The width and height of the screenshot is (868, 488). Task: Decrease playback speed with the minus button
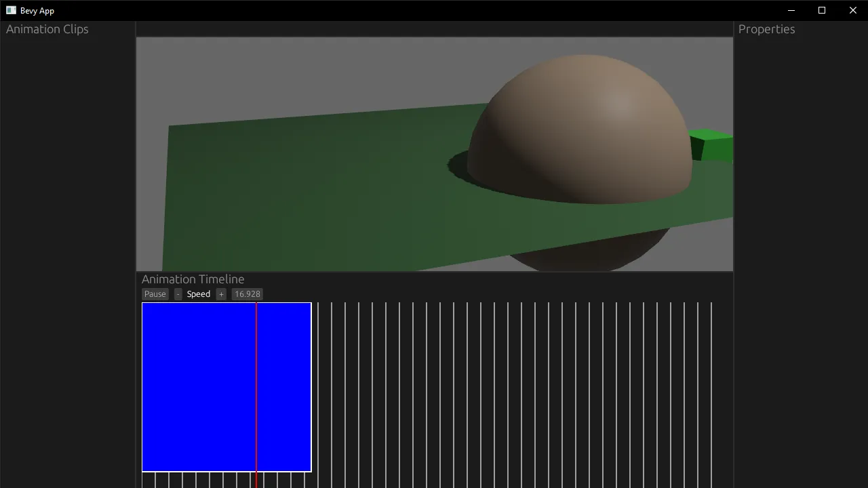[x=177, y=293]
